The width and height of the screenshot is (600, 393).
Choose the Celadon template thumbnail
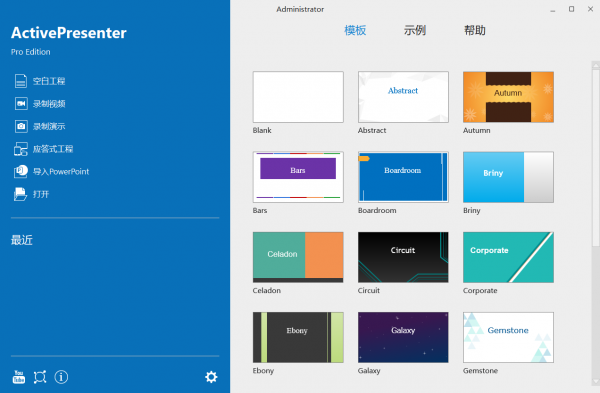[x=298, y=257]
